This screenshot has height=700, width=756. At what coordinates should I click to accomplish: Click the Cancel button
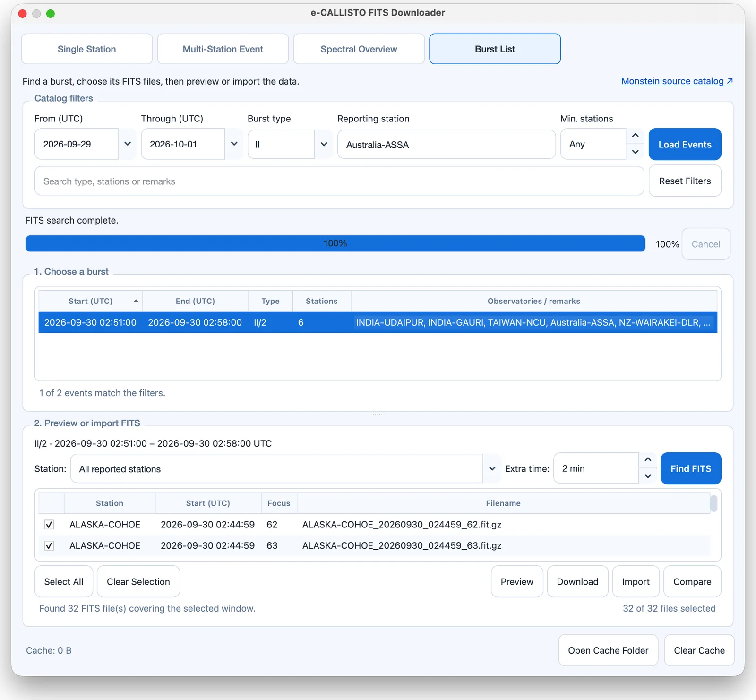(x=706, y=244)
